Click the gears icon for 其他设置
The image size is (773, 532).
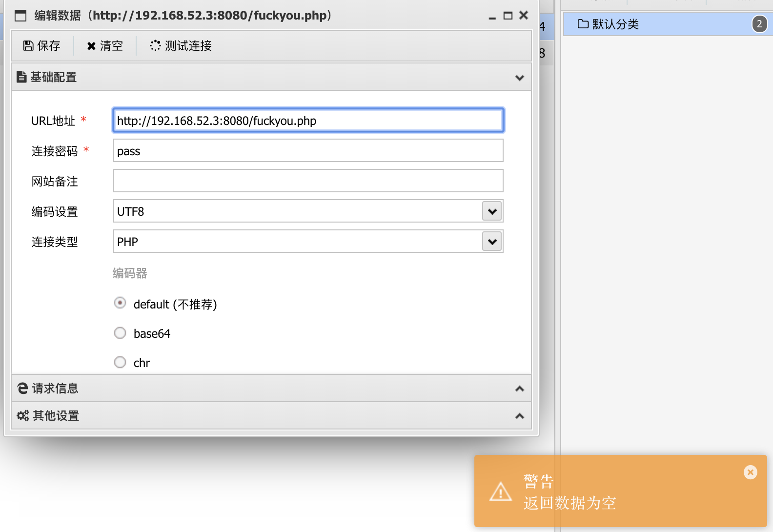click(x=22, y=416)
